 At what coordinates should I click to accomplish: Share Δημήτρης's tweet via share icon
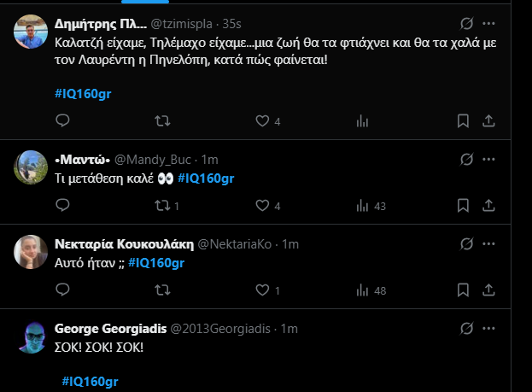[489, 121]
